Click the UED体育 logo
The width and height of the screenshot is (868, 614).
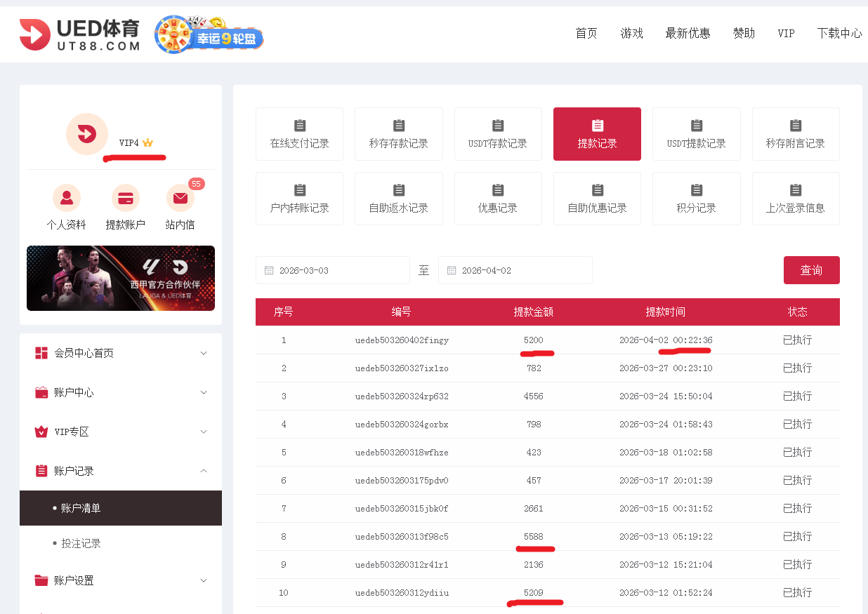pos(79,34)
